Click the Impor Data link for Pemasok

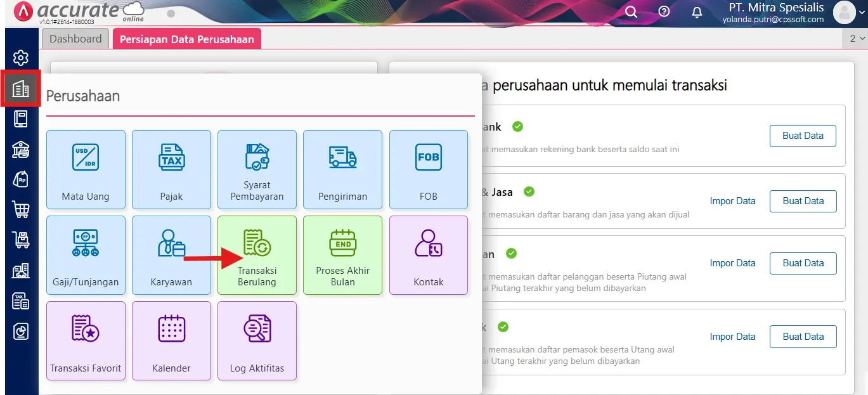(732, 336)
